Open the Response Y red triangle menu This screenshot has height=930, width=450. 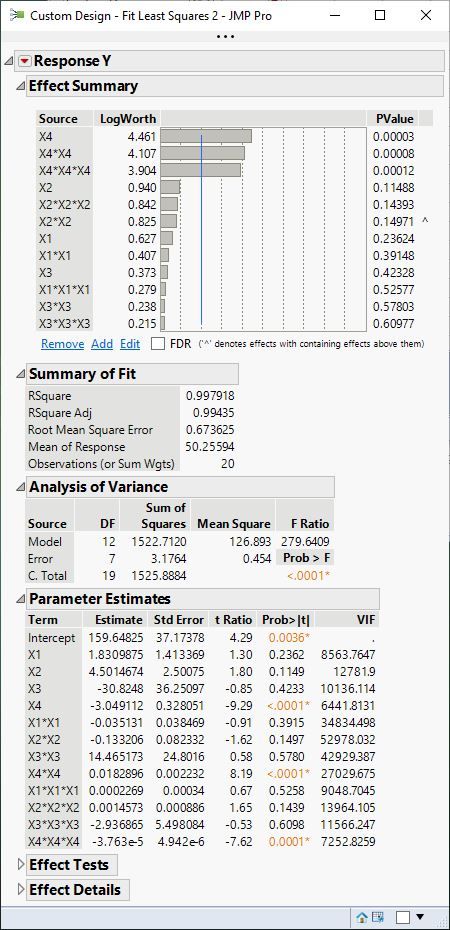24,61
